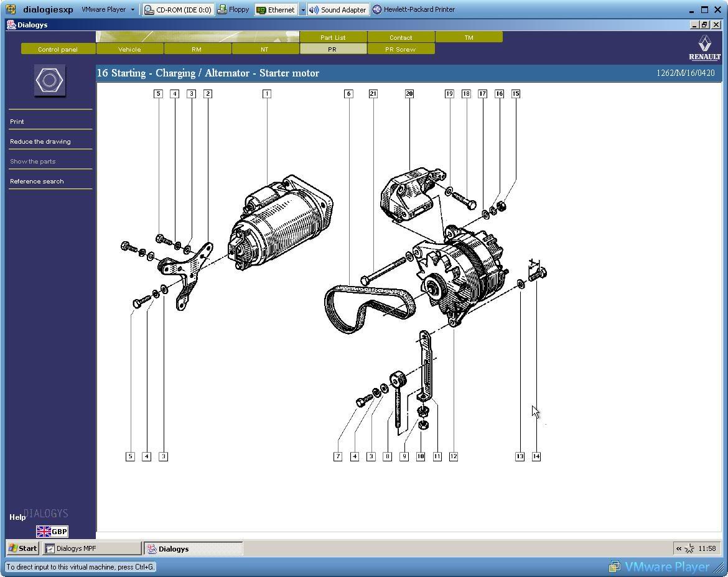This screenshot has height=577, width=728.
Task: Open the PR Screw tab
Action: tap(401, 48)
